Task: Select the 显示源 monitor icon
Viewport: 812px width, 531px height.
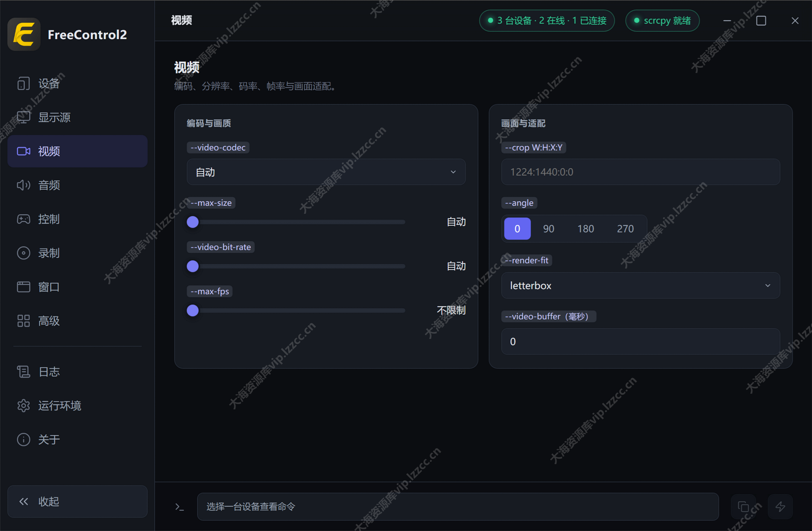Action: point(23,117)
